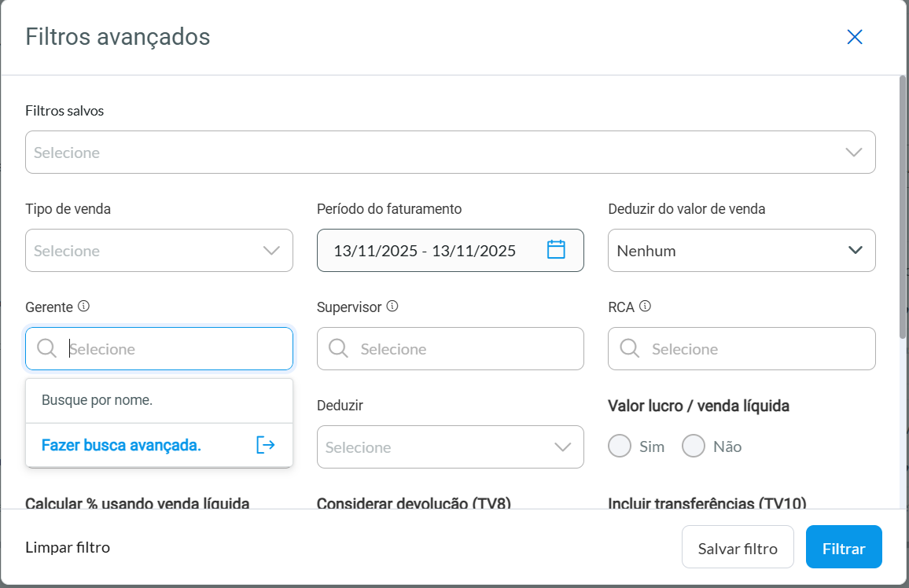Choose 'Busque por nome.' option in list
Viewport: 909px width, 588px height.
tap(98, 400)
